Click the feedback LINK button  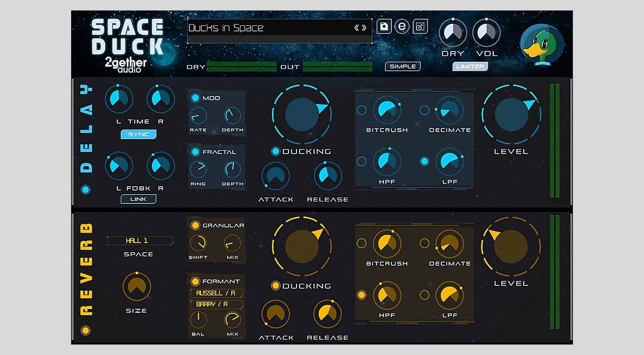pos(138,199)
